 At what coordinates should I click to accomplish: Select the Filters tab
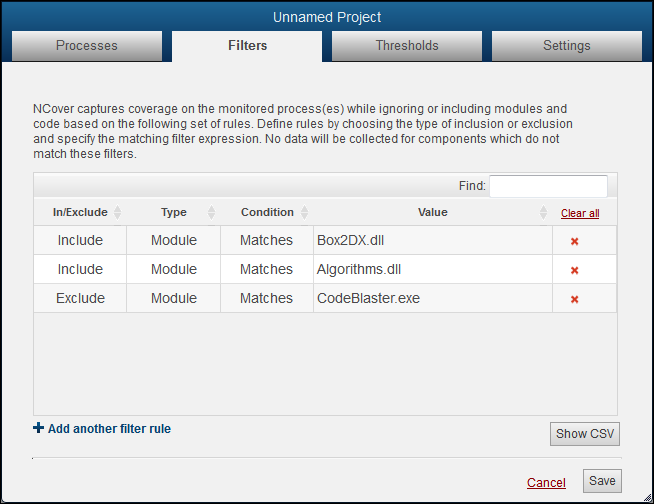[x=247, y=46]
